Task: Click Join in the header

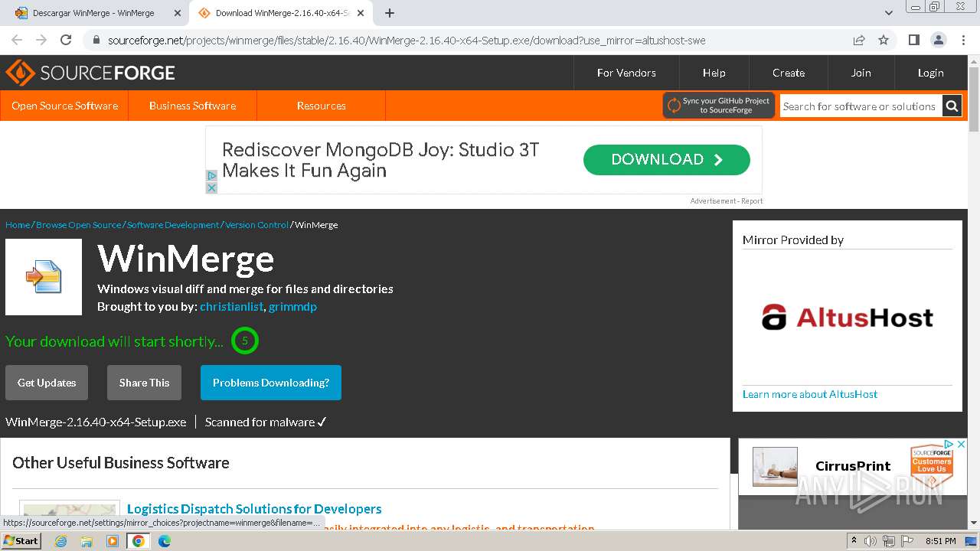Action: click(x=861, y=73)
